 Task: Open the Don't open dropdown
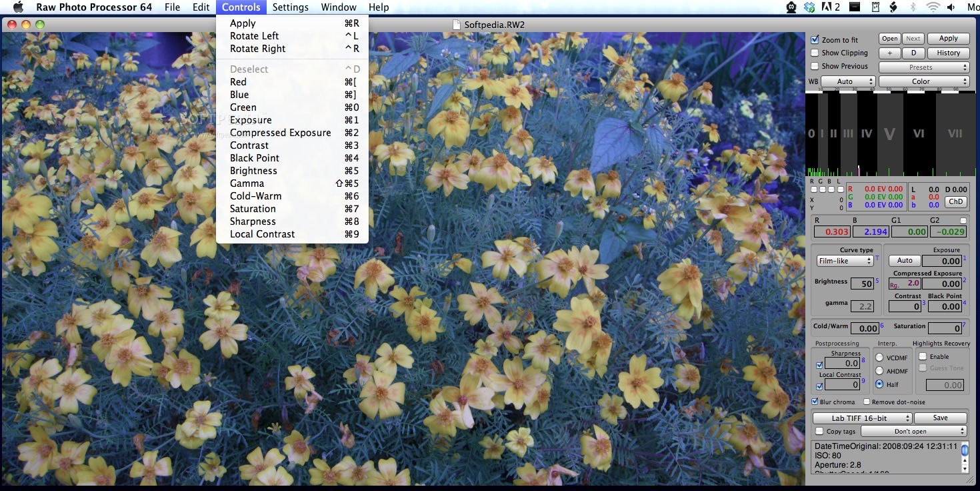coord(913,432)
